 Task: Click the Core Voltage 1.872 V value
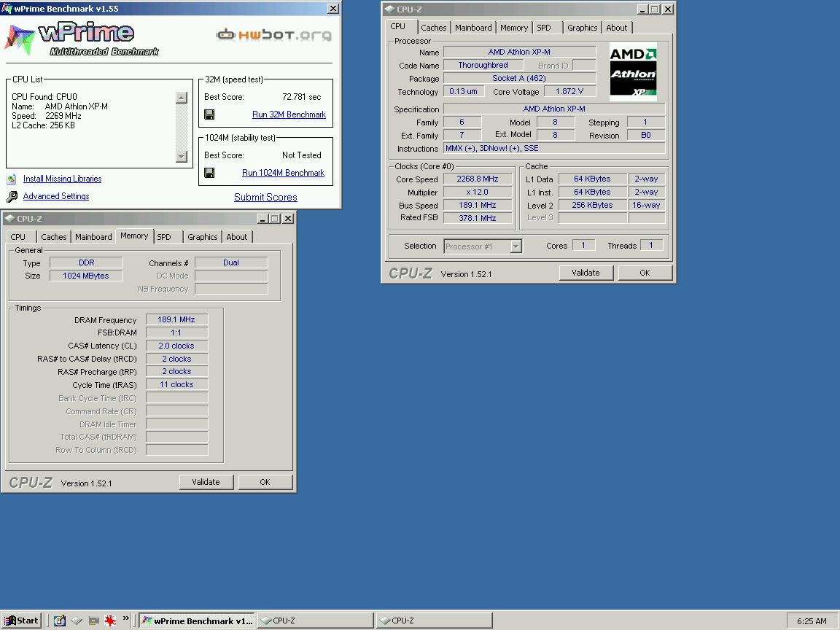coord(569,92)
